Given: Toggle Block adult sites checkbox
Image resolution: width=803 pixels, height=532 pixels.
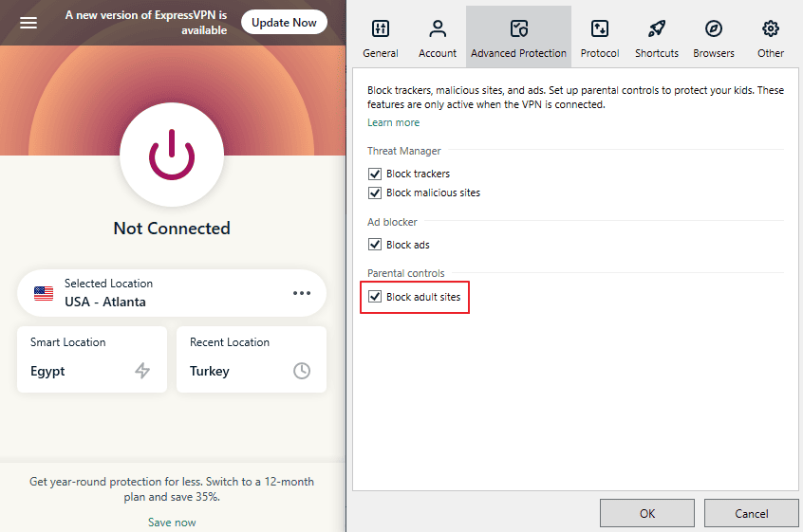Looking at the screenshot, I should pos(375,297).
